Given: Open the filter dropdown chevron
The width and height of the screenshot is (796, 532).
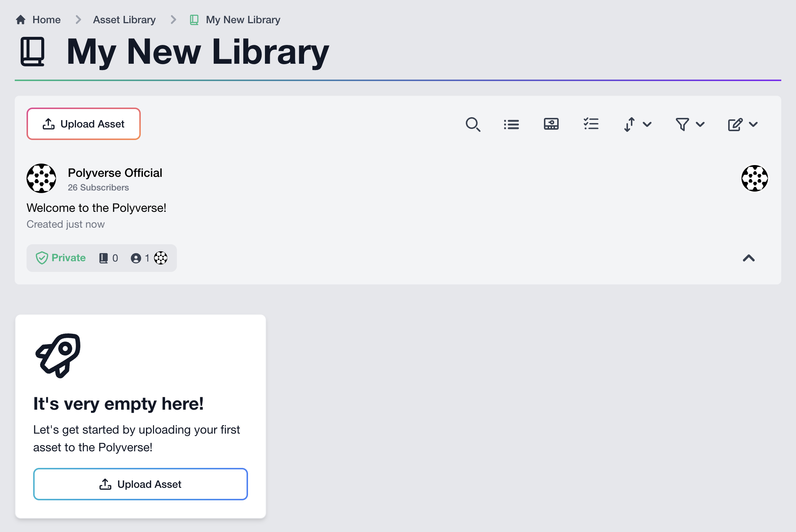Looking at the screenshot, I should pos(701,125).
